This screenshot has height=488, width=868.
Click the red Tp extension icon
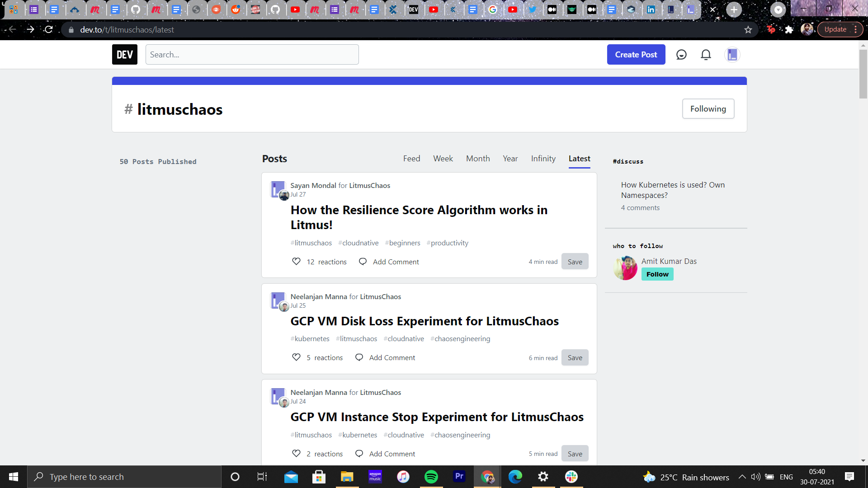coord(771,30)
